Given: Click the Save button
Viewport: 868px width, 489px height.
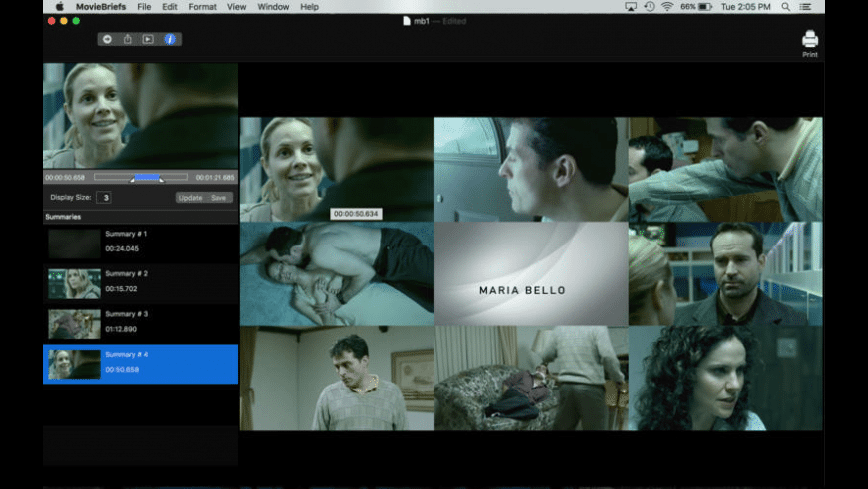Looking at the screenshot, I should [218, 198].
